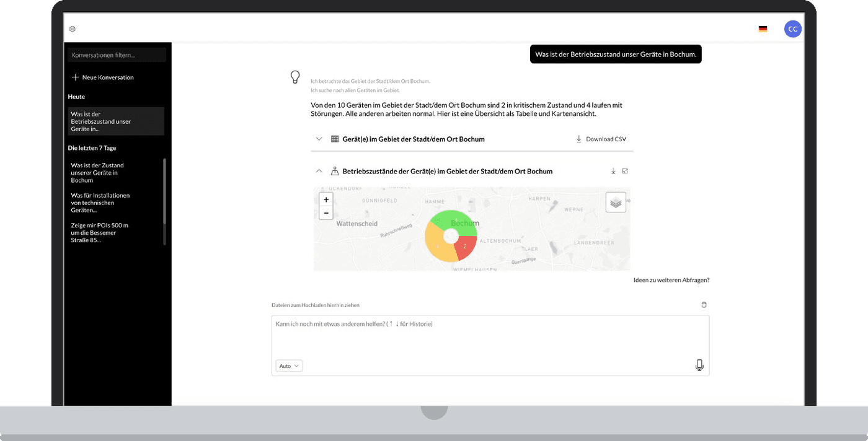Open the CC user avatar menu
This screenshot has height=441, width=868.
[x=792, y=29]
